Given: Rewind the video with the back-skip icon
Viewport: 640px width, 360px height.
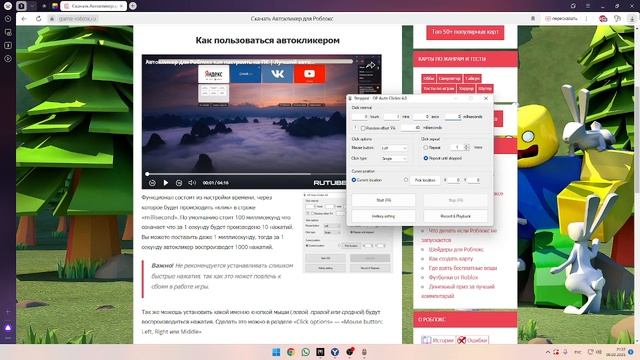Looking at the screenshot, I should (152, 183).
